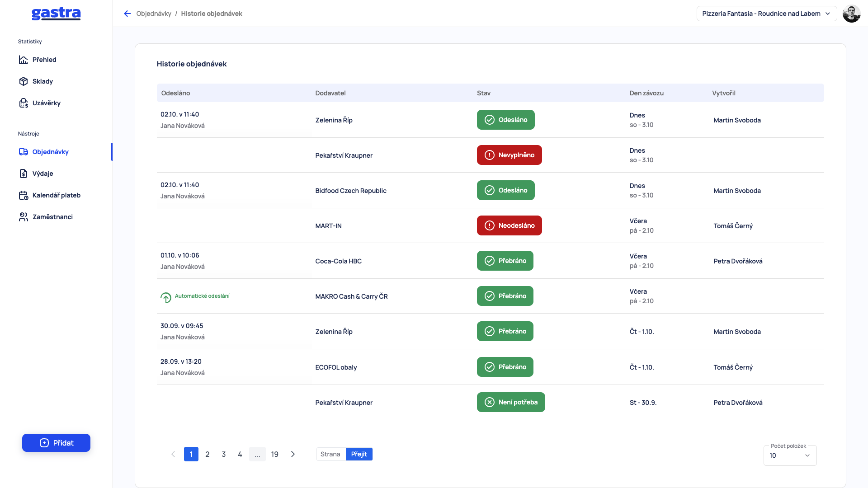868x488 pixels.
Task: Click the gastra logo
Action: coord(56,14)
